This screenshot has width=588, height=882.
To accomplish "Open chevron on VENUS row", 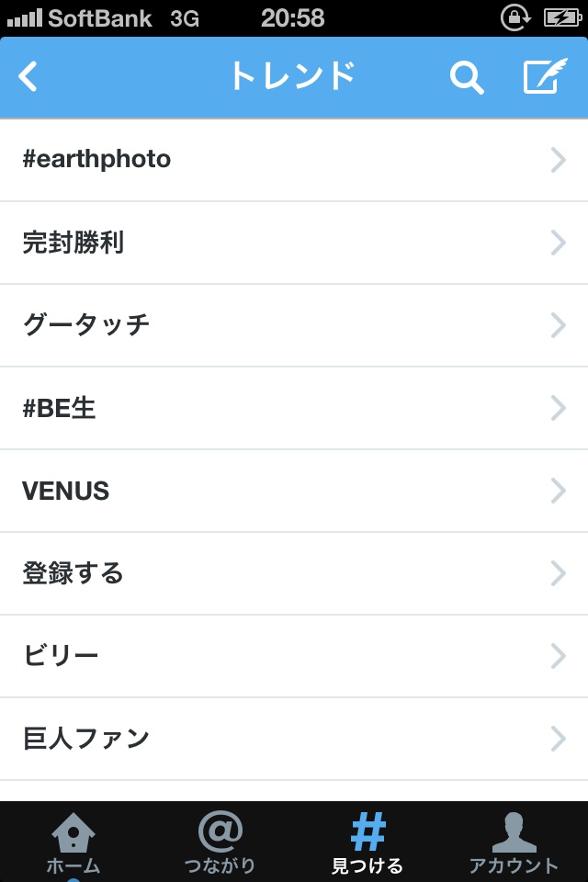I will (x=558, y=491).
